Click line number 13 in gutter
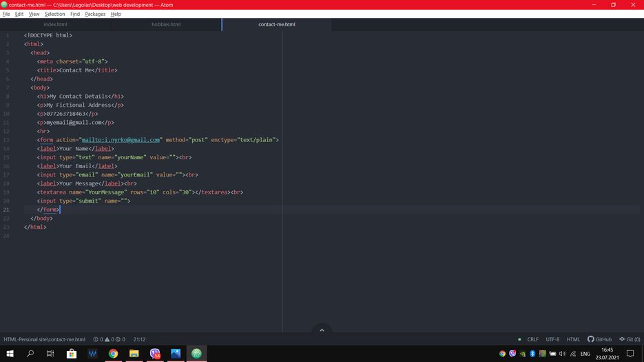 6,140
